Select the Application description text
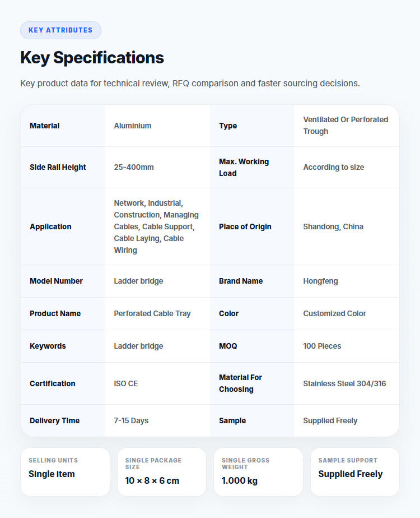Viewport: 420px width, 518px height. click(x=156, y=226)
